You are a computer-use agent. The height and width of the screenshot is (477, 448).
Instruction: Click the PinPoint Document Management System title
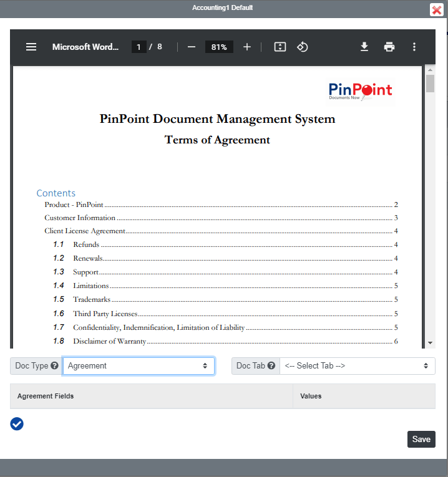point(217,119)
